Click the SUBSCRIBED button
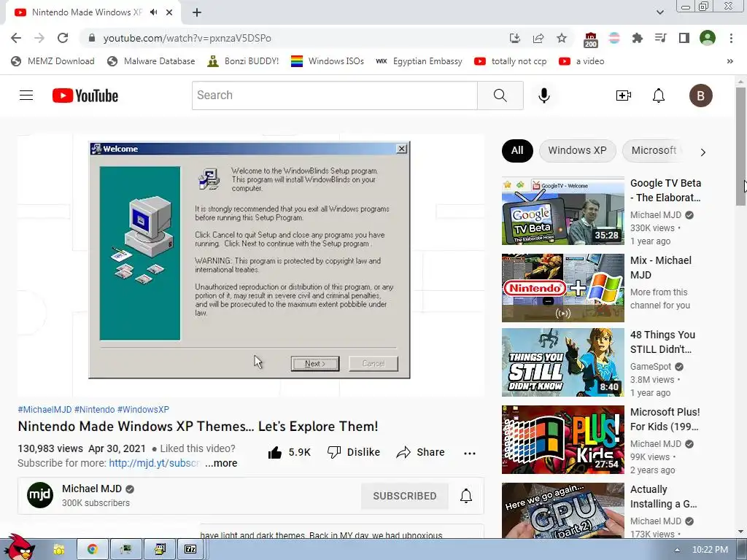This screenshot has width=747, height=560. [404, 496]
